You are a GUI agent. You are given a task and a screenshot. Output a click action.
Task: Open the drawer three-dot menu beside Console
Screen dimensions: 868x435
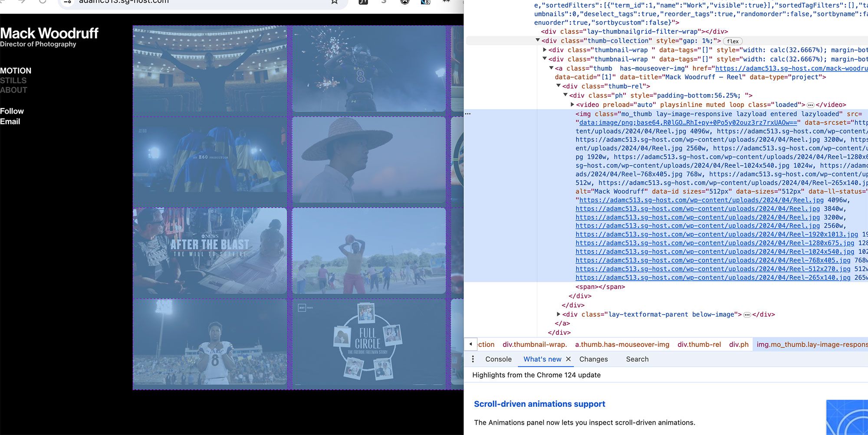click(473, 359)
